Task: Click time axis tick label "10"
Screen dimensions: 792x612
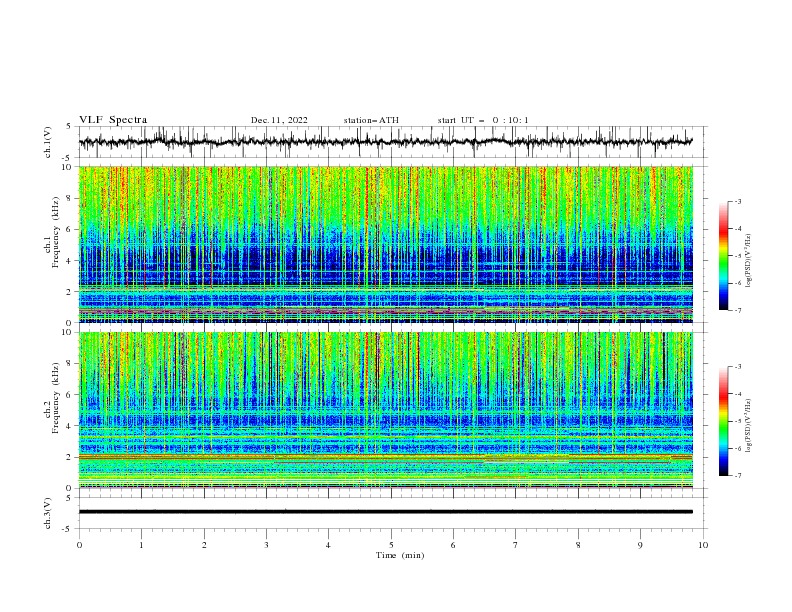Action: 703,545
